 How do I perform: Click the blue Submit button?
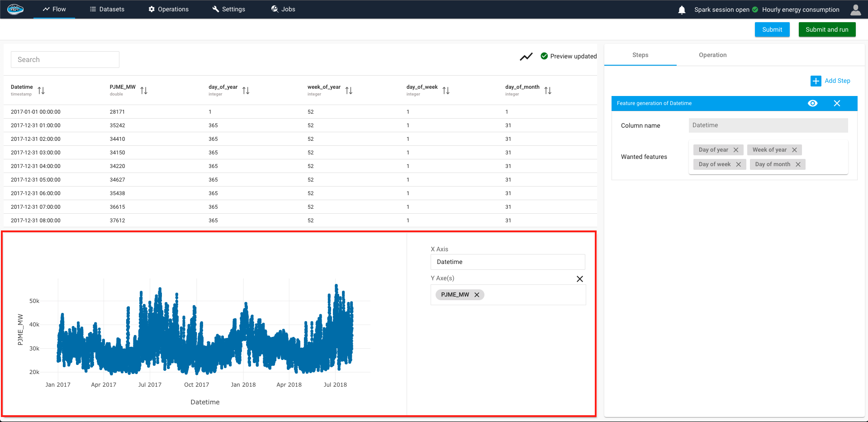[772, 29]
